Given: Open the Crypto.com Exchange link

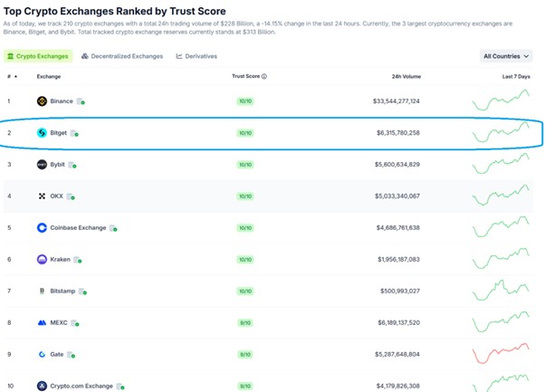Looking at the screenshot, I should 81,386.
